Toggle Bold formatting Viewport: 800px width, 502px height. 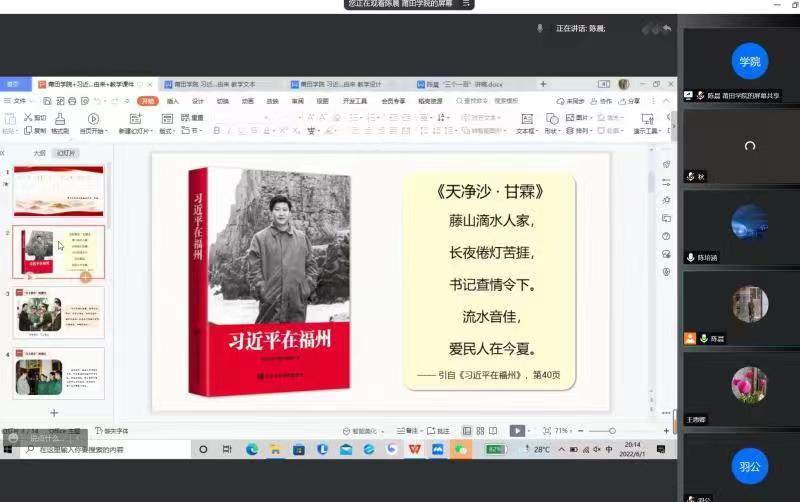pyautogui.click(x=217, y=131)
